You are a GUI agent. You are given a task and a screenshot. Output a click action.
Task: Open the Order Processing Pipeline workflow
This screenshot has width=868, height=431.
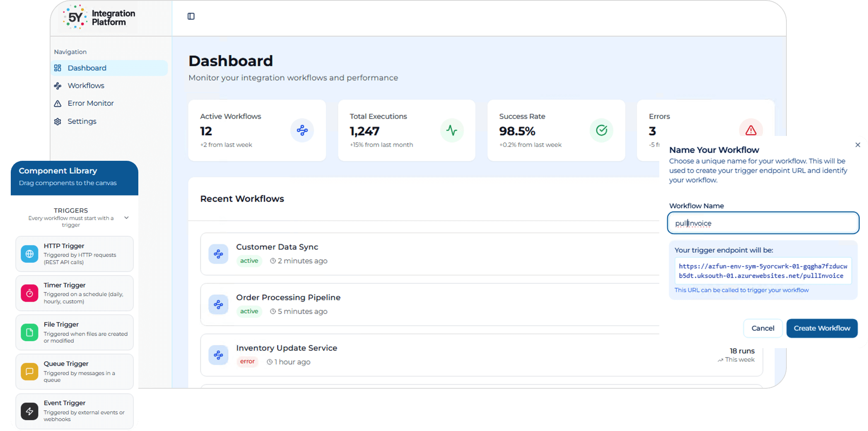[x=430, y=305]
